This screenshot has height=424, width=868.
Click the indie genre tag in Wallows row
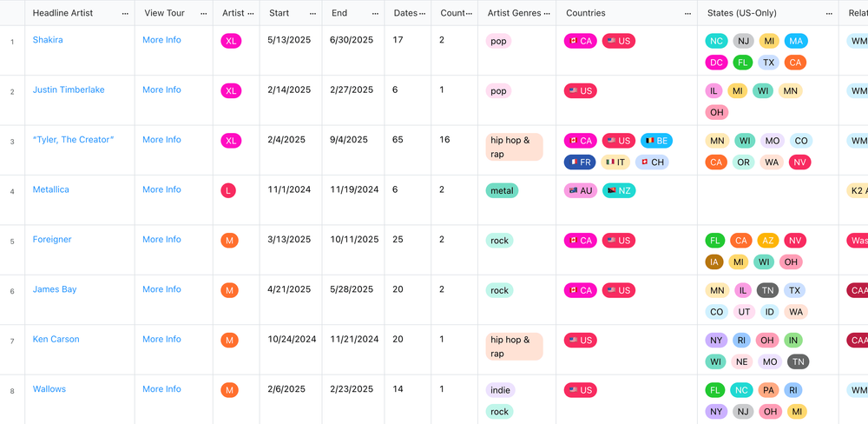click(501, 390)
